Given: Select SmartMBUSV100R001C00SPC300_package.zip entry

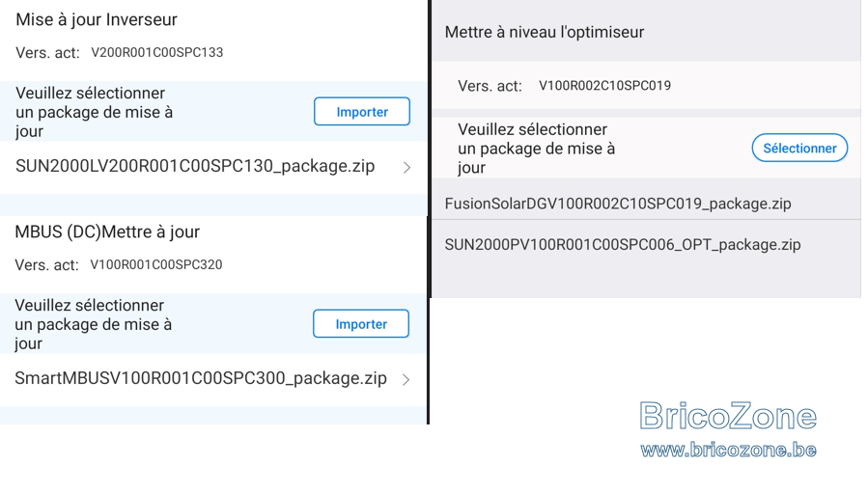Looking at the screenshot, I should (213, 379).
